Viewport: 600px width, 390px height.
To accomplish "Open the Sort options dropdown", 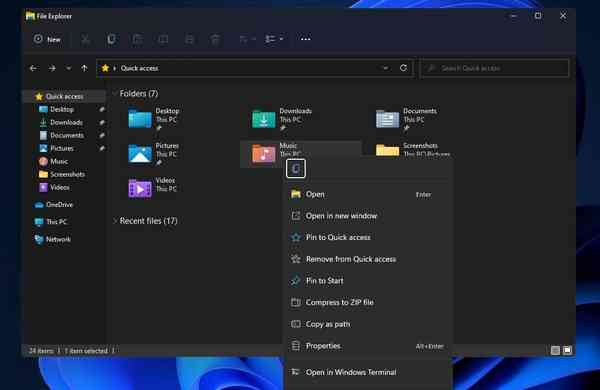I will pos(247,39).
